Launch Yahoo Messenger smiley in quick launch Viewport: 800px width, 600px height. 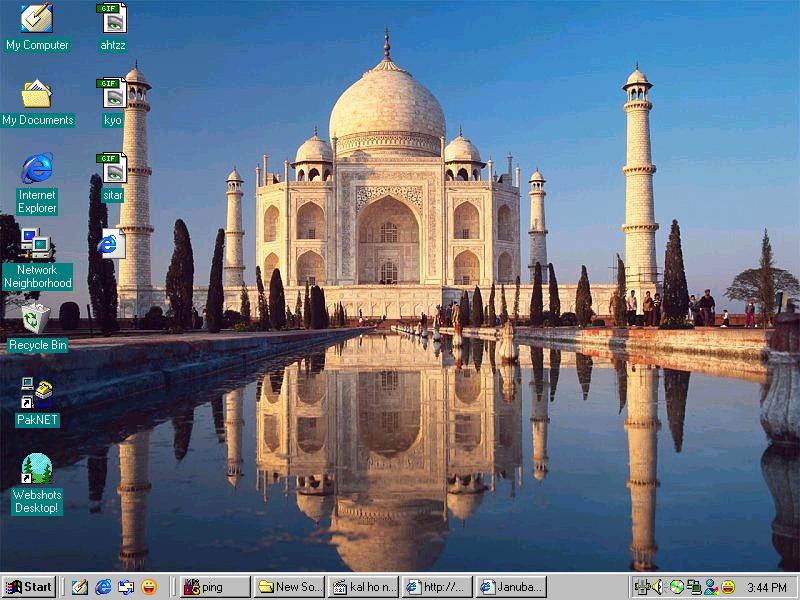148,587
